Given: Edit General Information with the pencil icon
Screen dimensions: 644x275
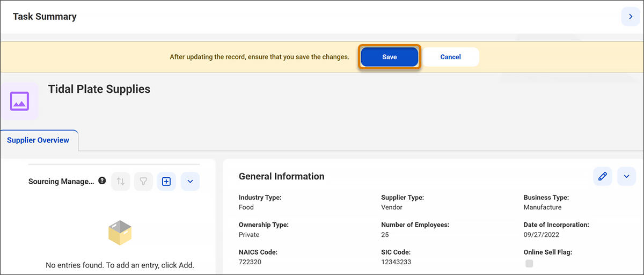Looking at the screenshot, I should point(603,176).
